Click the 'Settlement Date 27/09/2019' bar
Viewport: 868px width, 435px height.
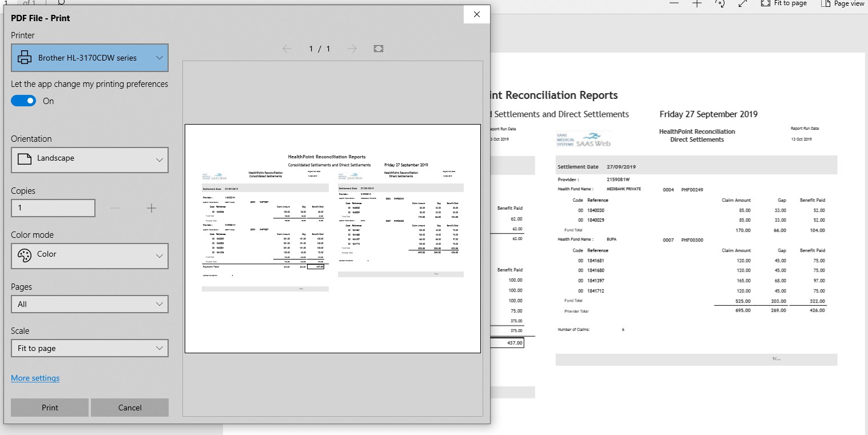696,165
